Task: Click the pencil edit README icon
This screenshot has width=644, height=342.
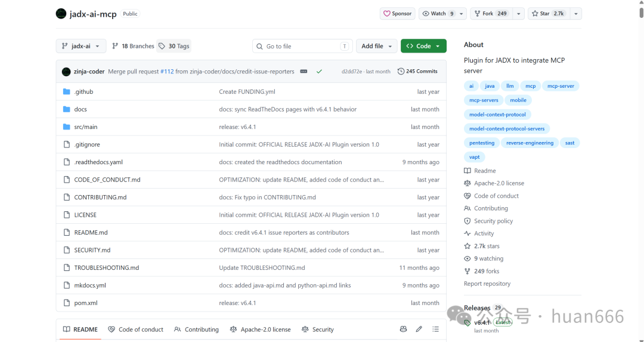Action: (419, 329)
